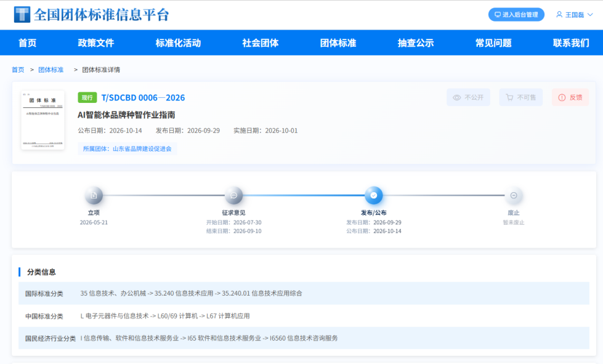Click the 团体标准详情 breadcrumb text
This screenshot has width=603, height=364.
101,70
